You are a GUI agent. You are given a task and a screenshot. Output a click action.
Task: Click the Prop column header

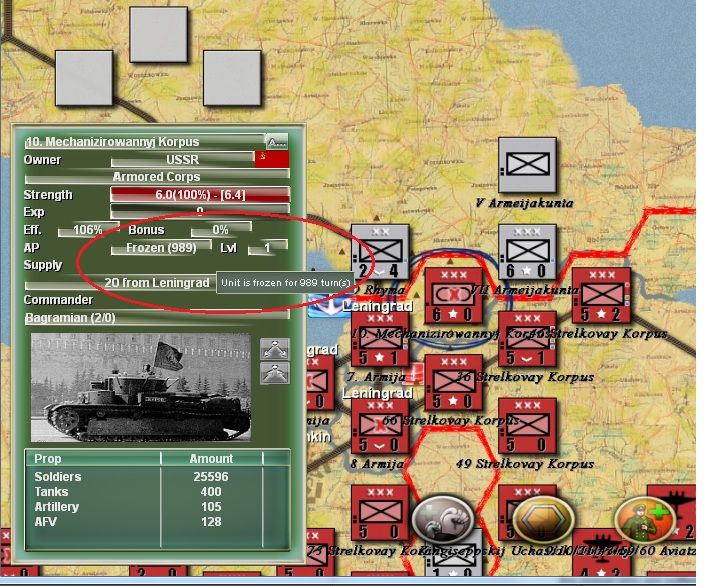[93, 458]
